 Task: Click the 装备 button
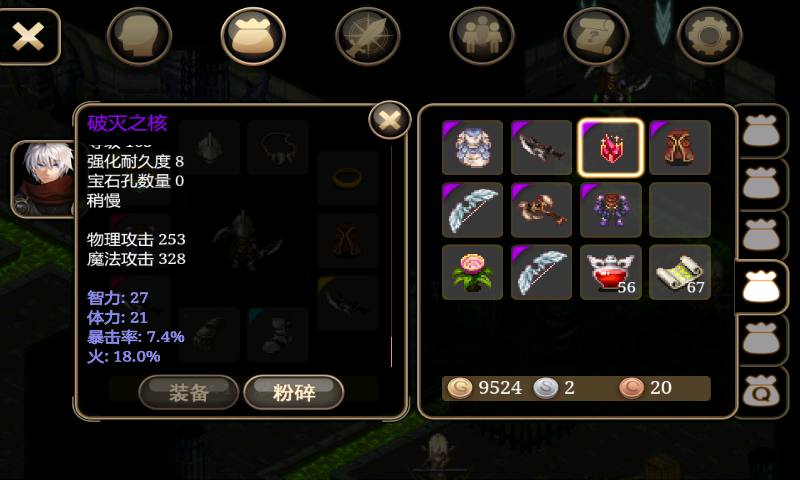(x=189, y=392)
